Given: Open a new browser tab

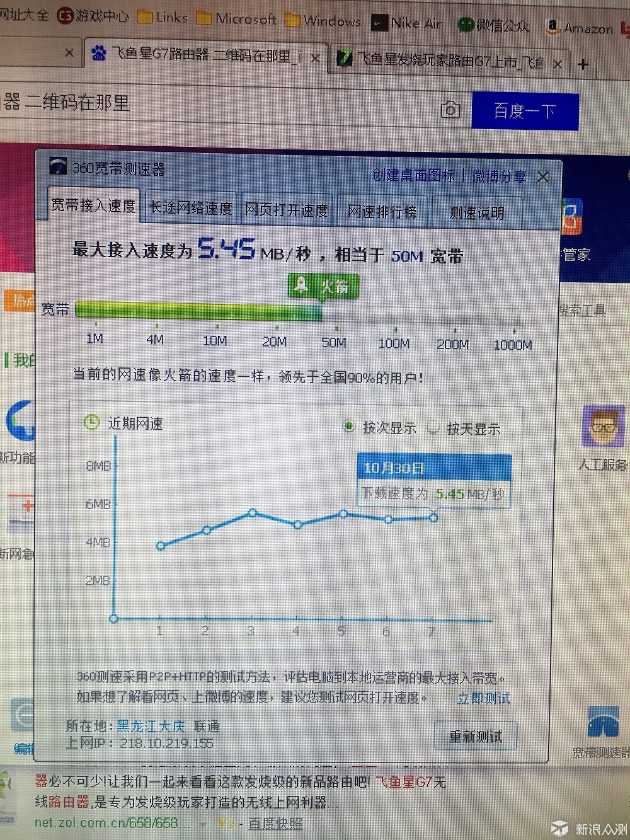Looking at the screenshot, I should coord(583,64).
